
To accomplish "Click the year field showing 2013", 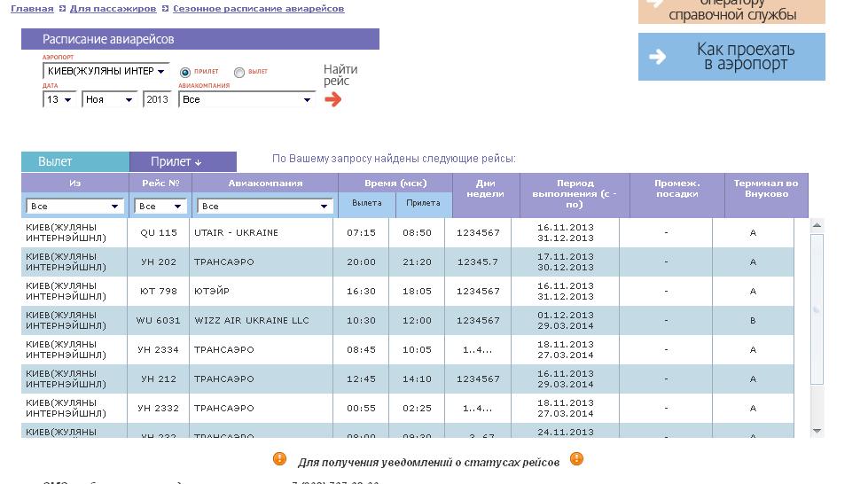I will [x=158, y=100].
